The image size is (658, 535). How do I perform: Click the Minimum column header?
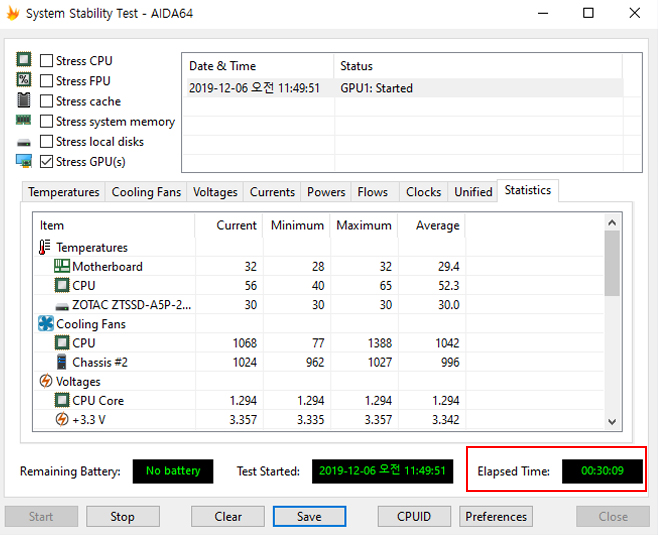pos(297,225)
